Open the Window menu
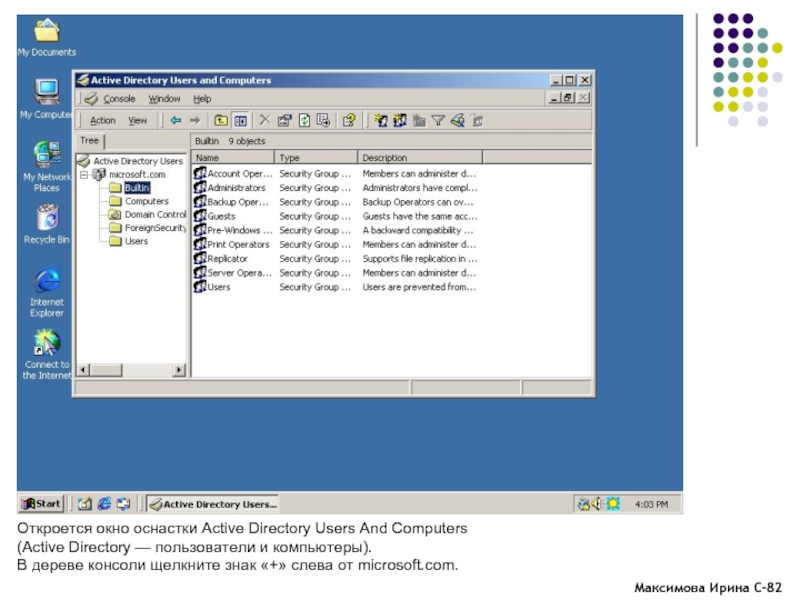 point(164,99)
